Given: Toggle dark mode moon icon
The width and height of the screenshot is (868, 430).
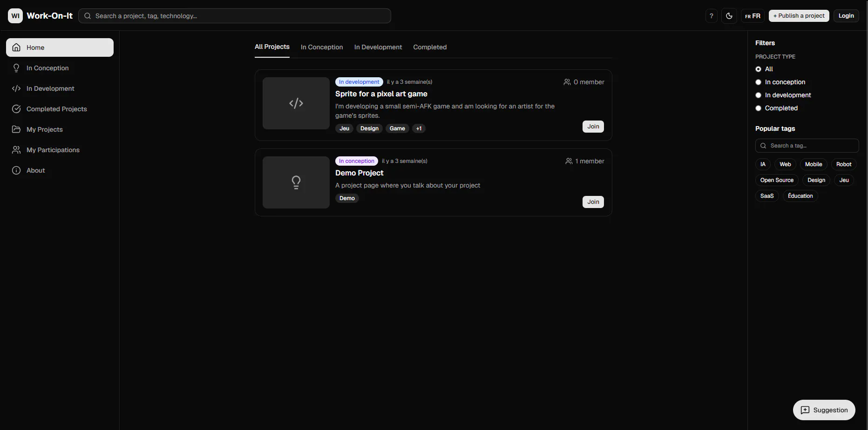Looking at the screenshot, I should [729, 16].
